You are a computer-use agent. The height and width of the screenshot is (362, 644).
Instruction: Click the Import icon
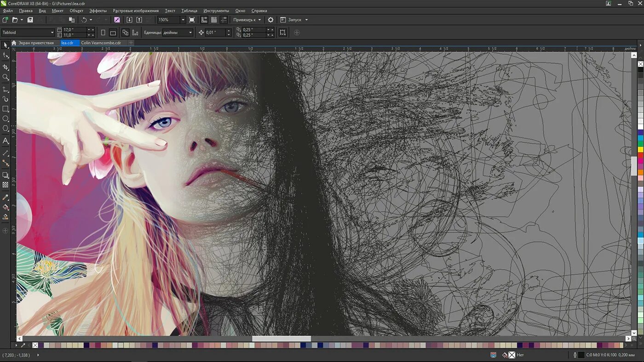(x=129, y=20)
